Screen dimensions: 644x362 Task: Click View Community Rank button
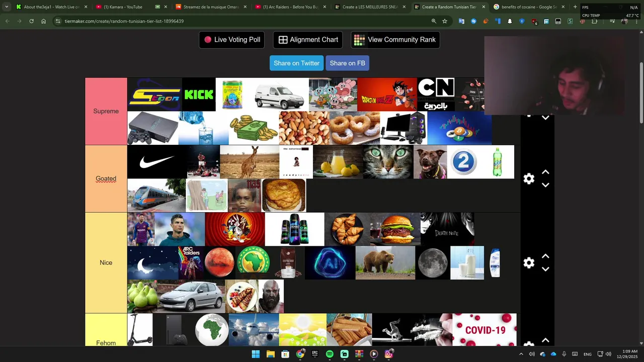tap(395, 40)
